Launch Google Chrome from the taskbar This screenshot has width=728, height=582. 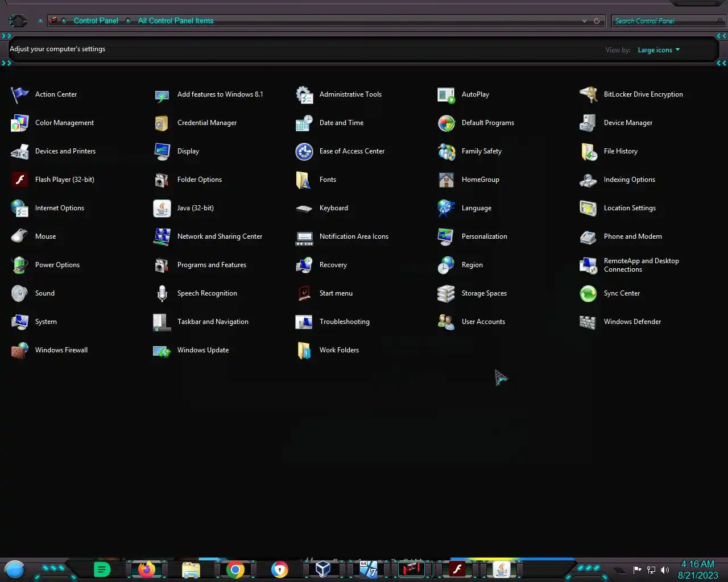point(235,569)
